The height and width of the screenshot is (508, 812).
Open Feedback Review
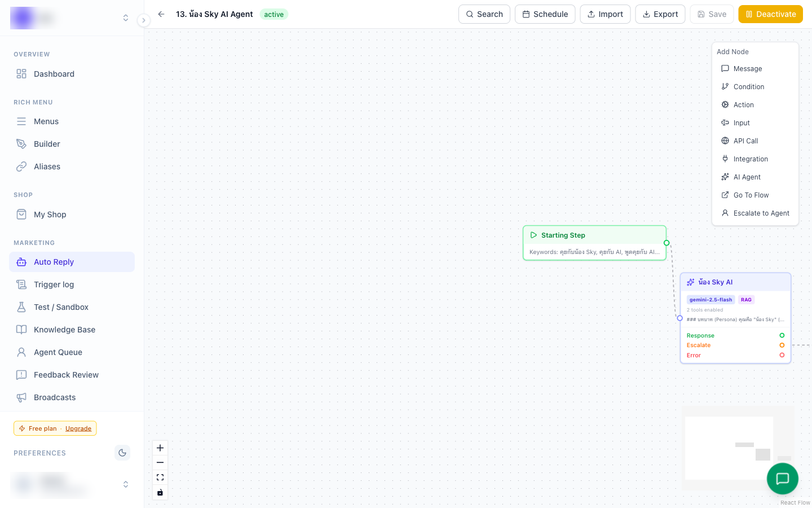(x=72, y=375)
